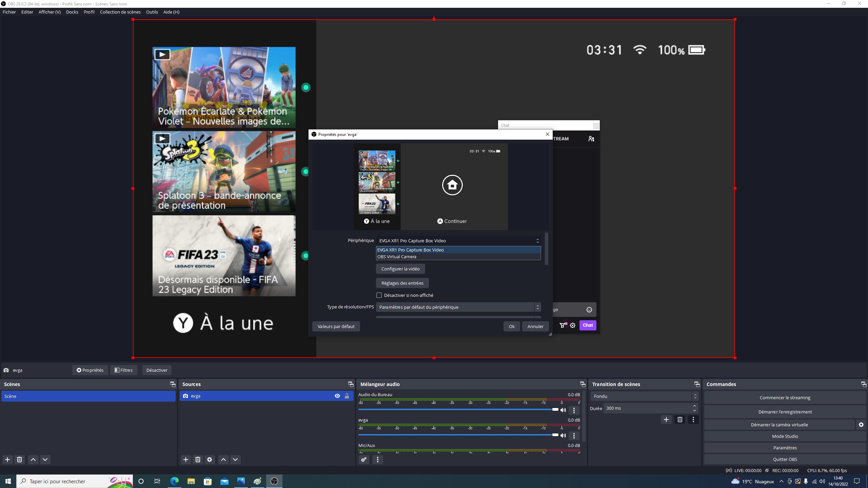Open Afficher (V) menu
The width and height of the screenshot is (868, 488).
point(50,12)
